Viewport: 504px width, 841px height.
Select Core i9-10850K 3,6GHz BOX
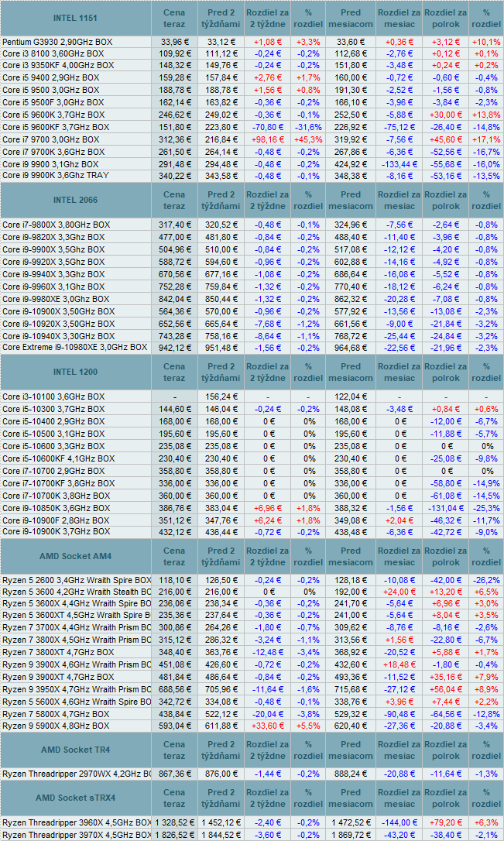point(57,509)
